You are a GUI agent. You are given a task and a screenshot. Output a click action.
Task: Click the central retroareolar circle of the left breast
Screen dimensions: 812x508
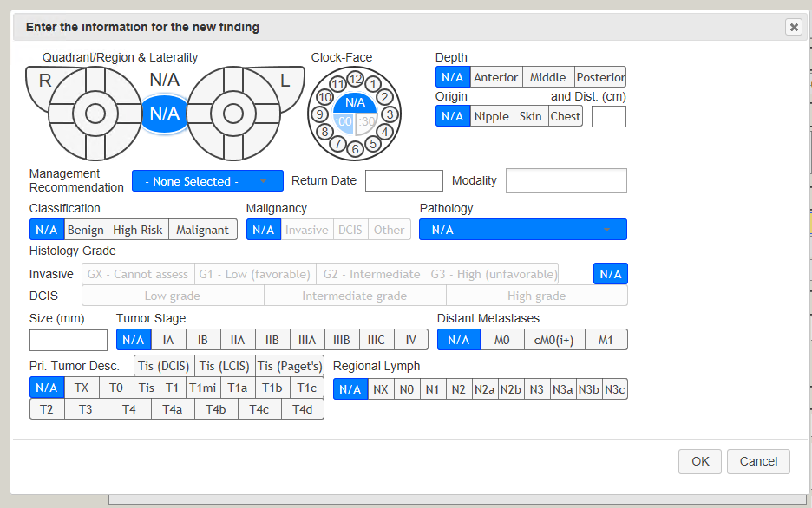(x=234, y=111)
